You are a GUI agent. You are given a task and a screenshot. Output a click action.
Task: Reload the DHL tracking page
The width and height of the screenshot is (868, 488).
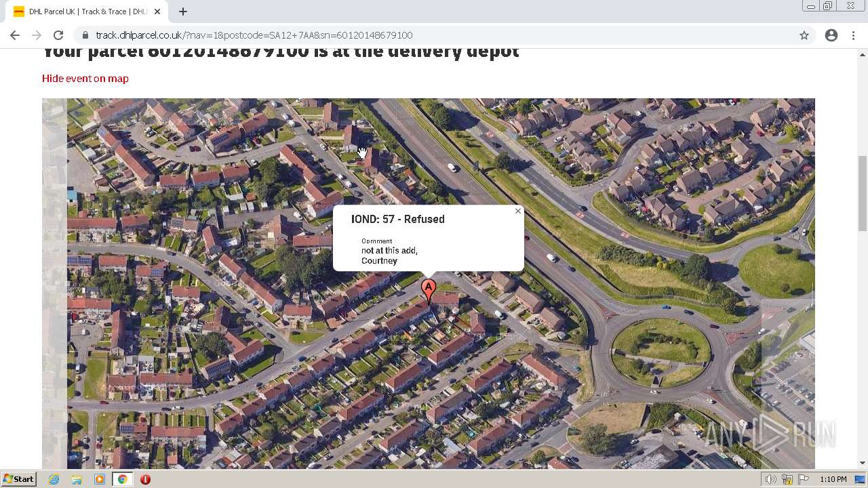tap(58, 35)
